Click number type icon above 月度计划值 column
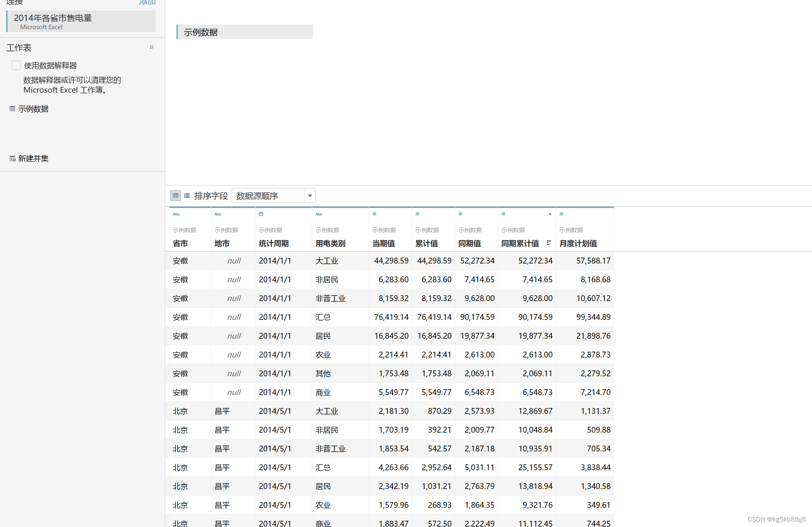 [x=562, y=214]
